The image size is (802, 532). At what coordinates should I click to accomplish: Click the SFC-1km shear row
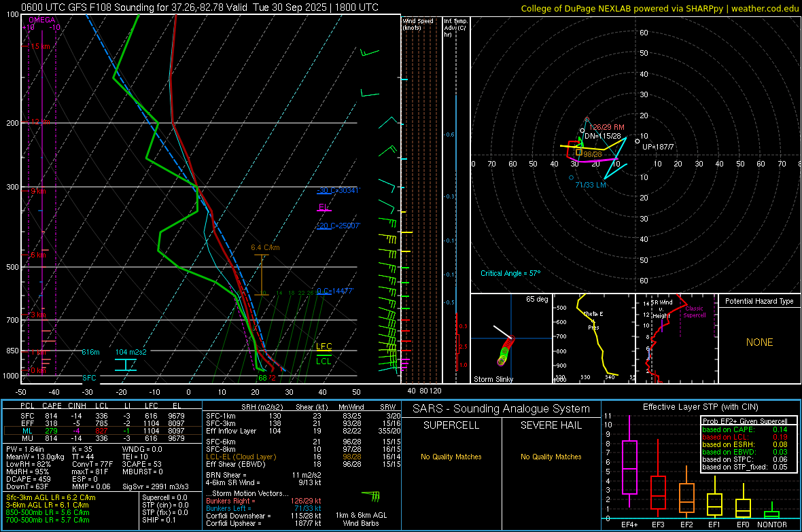pos(304,416)
